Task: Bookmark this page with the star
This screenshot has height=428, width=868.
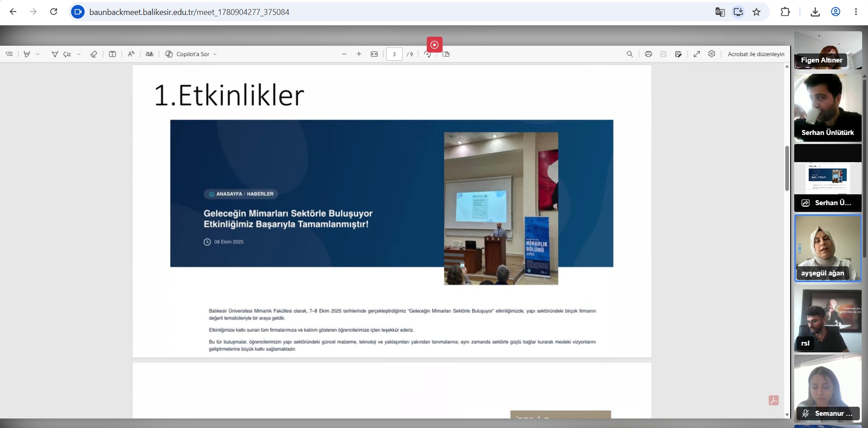Action: pyautogui.click(x=756, y=12)
